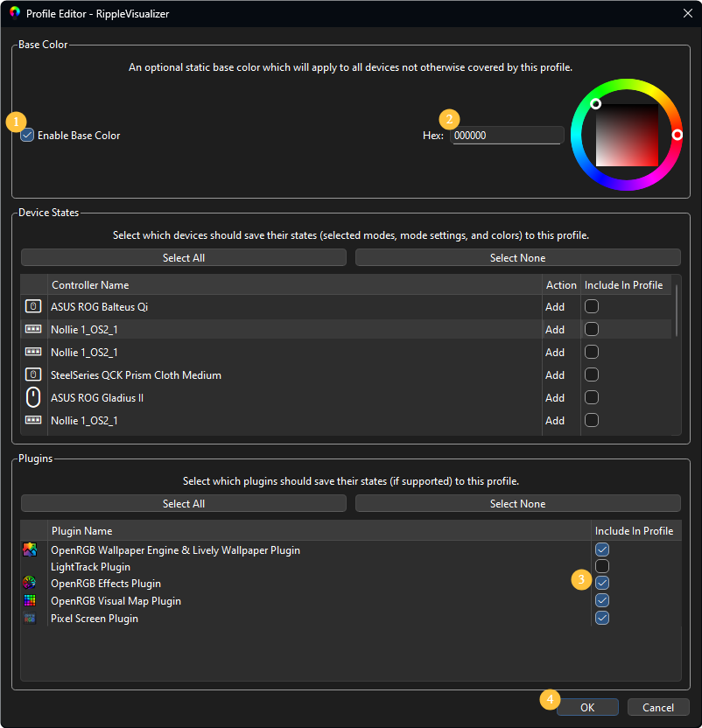Uncheck OpenRGB Effects Plugin checkbox
Screen dimensions: 702x728
click(x=602, y=583)
